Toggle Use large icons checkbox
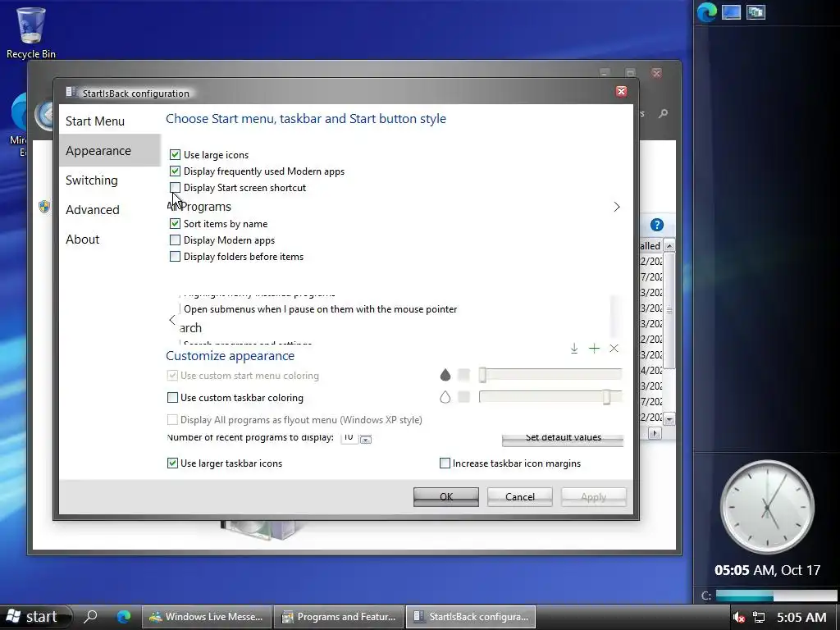 pyautogui.click(x=175, y=155)
